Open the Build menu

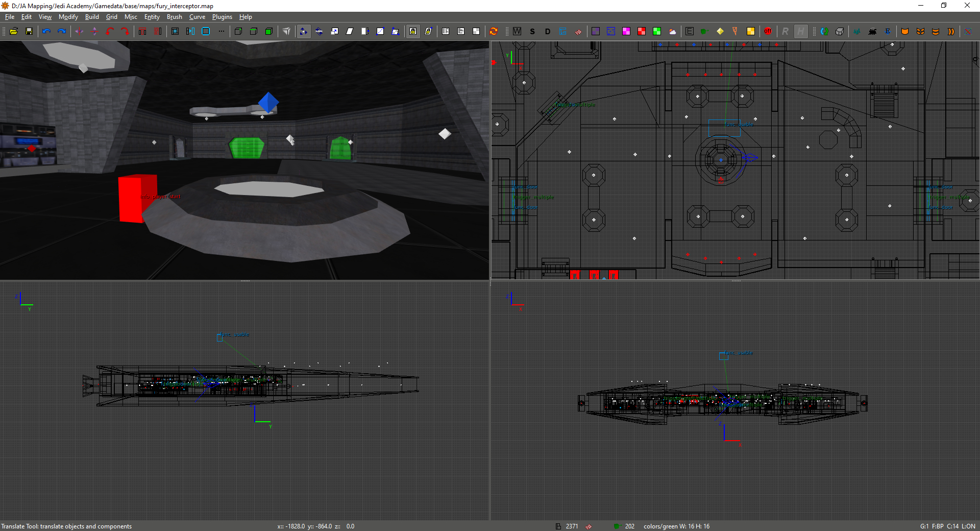coord(92,17)
